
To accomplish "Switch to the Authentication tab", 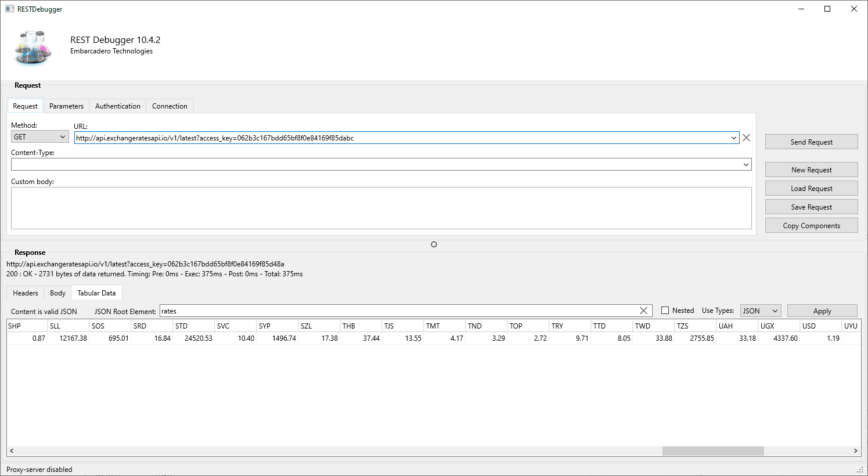I will coord(117,106).
